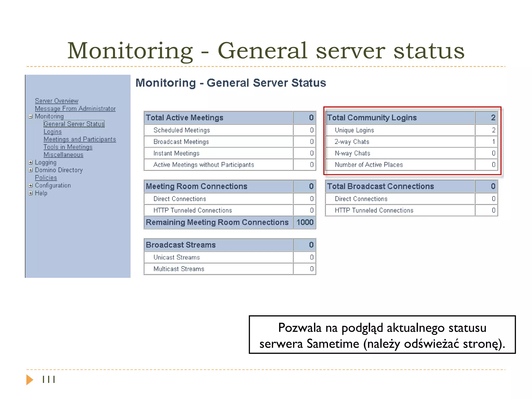Click HTTP Tunneled Connections under Meeting Room

(x=230, y=210)
